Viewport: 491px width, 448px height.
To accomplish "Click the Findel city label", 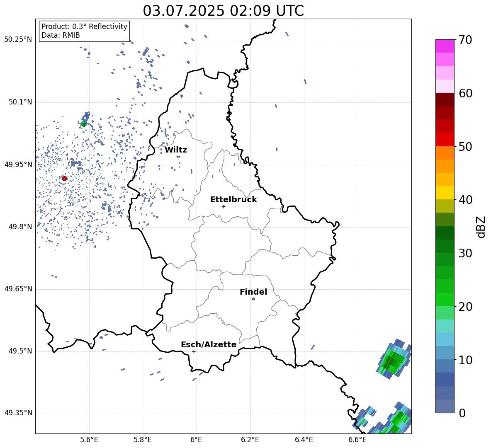I will (x=253, y=292).
